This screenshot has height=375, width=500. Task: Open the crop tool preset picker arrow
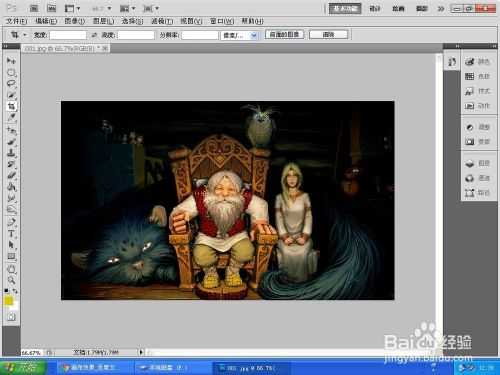[x=24, y=35]
